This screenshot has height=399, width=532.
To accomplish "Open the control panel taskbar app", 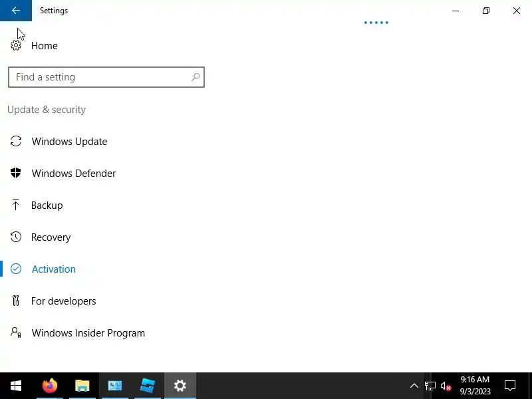I will [x=114, y=386].
